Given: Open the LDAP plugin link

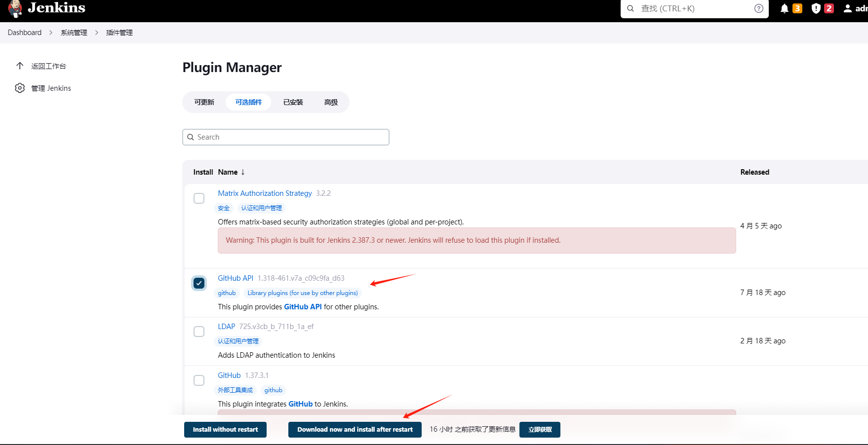Looking at the screenshot, I should [227, 327].
